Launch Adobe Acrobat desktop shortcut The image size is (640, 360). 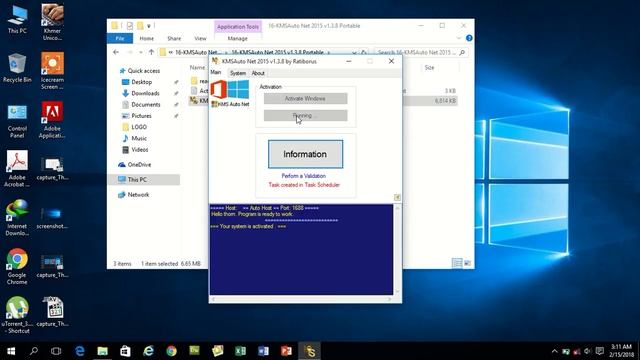pos(17,169)
